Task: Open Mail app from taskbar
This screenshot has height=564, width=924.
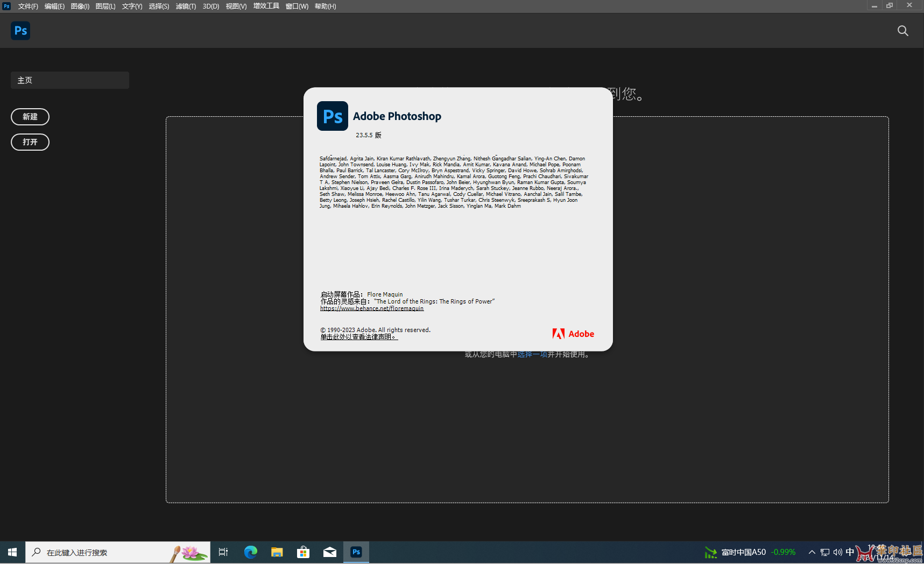Action: [x=329, y=552]
